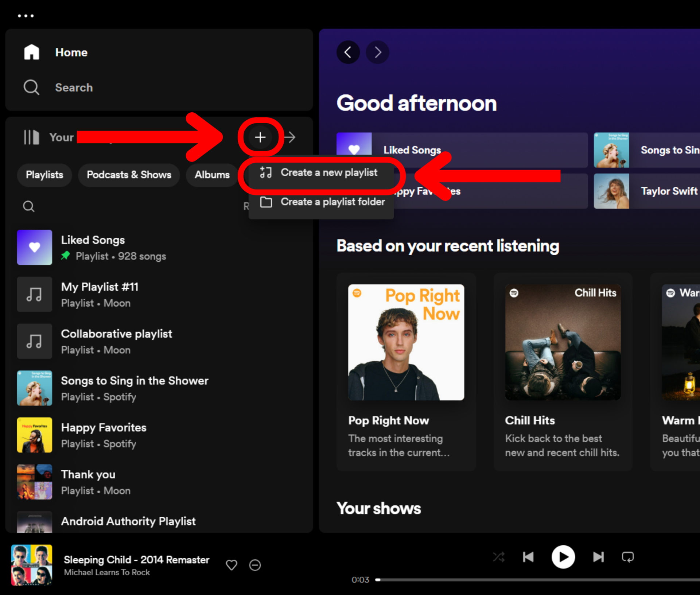
Task: Like Sleeping Child with heart icon
Action: [232, 565]
